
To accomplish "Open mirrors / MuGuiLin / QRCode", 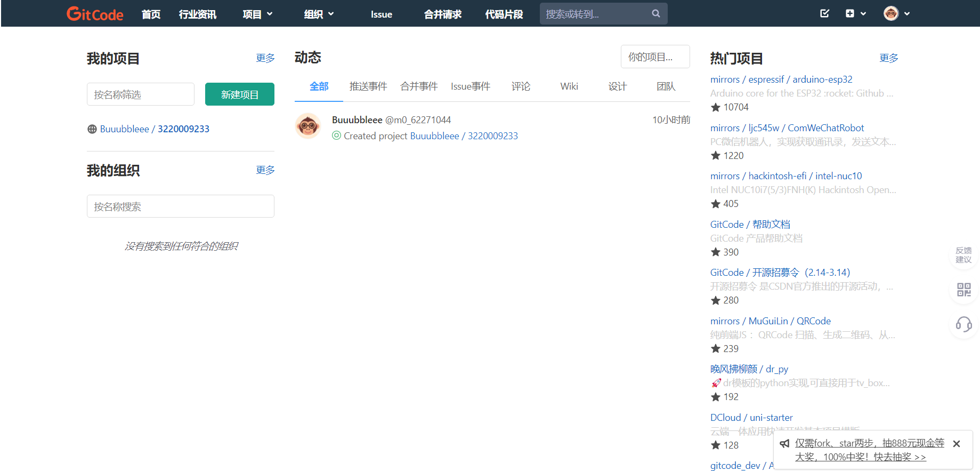I will click(x=771, y=321).
